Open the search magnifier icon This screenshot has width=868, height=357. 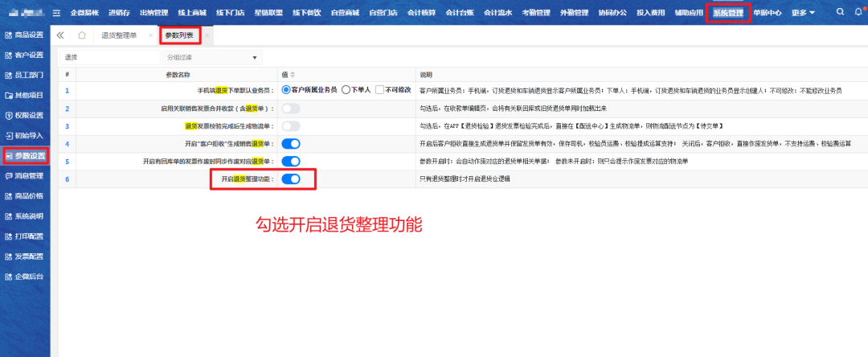coord(840,13)
